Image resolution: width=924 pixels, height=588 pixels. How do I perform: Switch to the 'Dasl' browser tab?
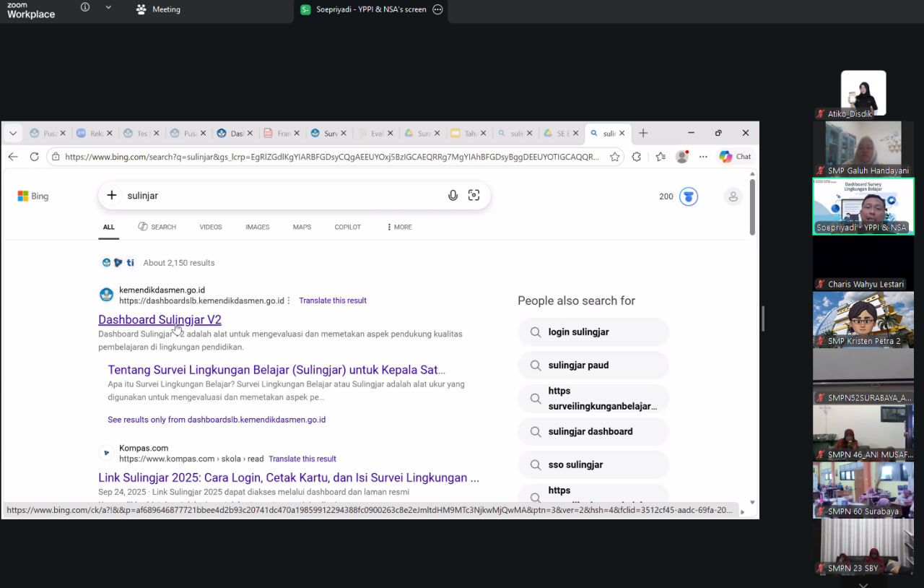[x=236, y=134]
